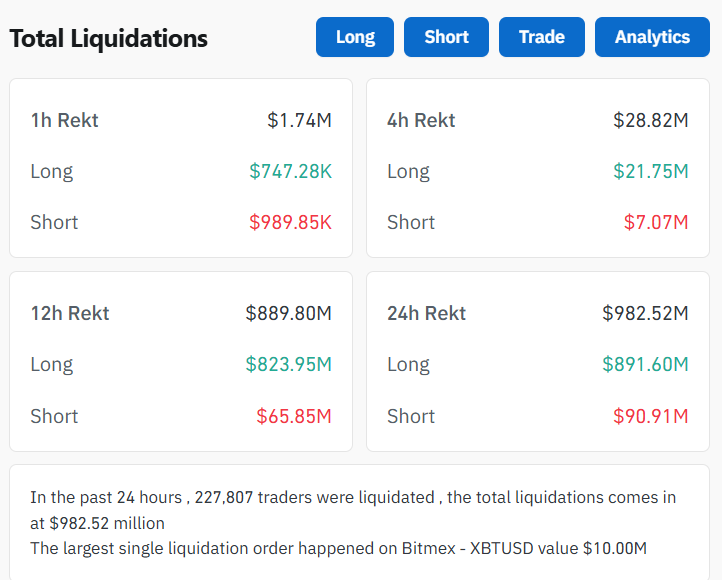
Task: Select the $1.74M 1h total value
Action: (x=299, y=120)
